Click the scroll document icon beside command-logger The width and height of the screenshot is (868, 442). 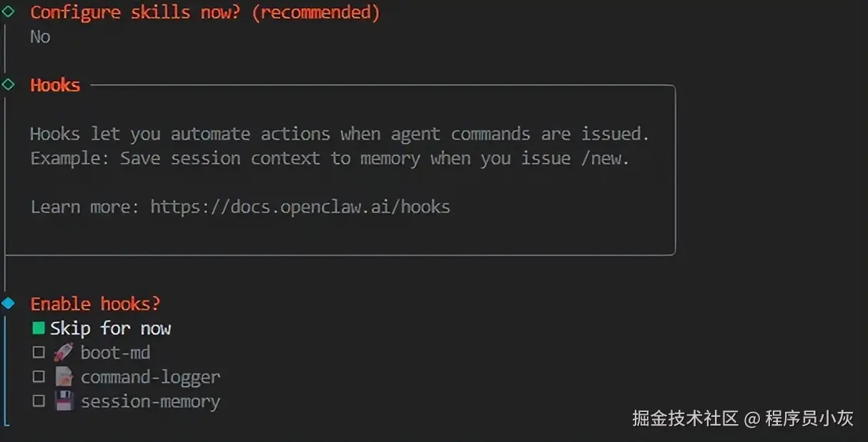point(64,376)
